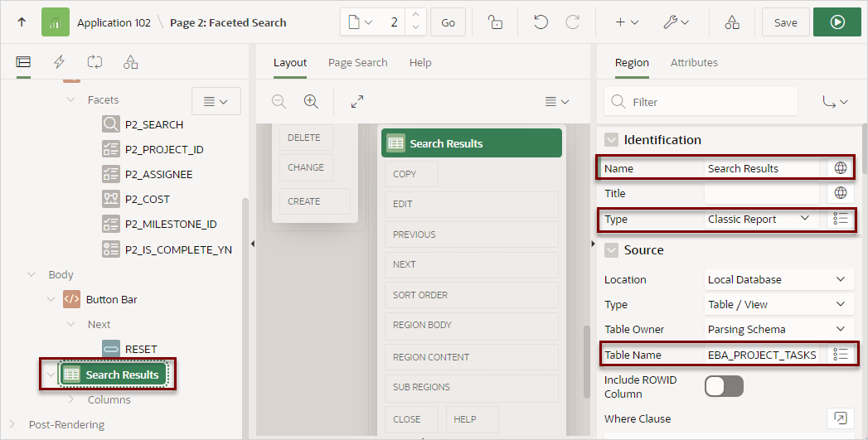
Task: Collapse the Source section arrow
Action: coord(611,250)
